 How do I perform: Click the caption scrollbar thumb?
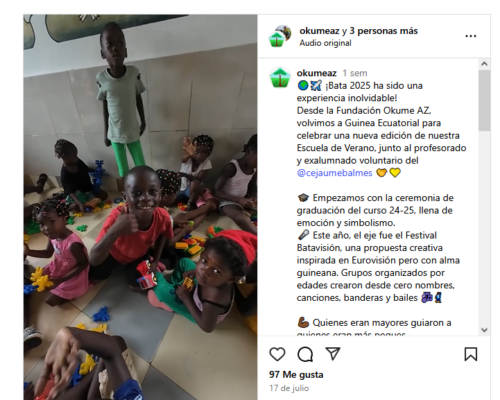tap(484, 100)
